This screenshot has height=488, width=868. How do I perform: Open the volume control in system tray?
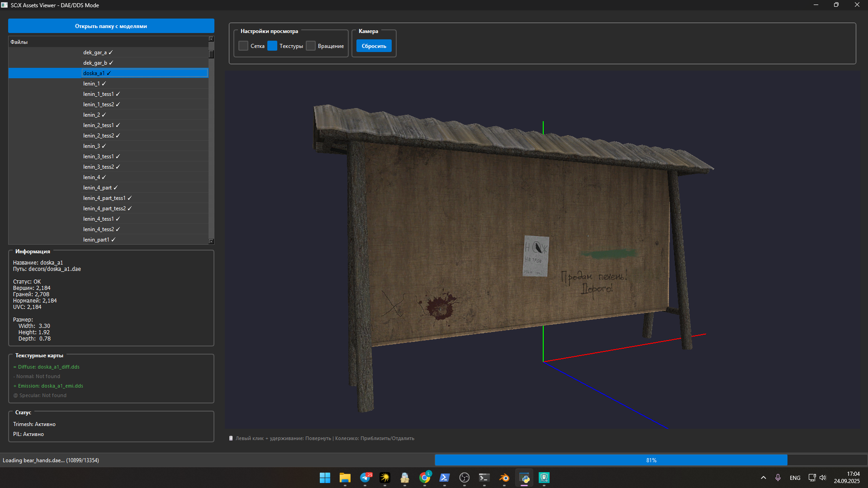coord(823,478)
